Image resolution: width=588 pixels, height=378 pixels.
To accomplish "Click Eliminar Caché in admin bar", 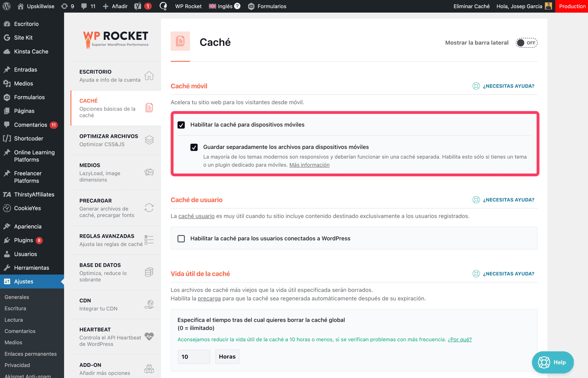I will coord(471,6).
